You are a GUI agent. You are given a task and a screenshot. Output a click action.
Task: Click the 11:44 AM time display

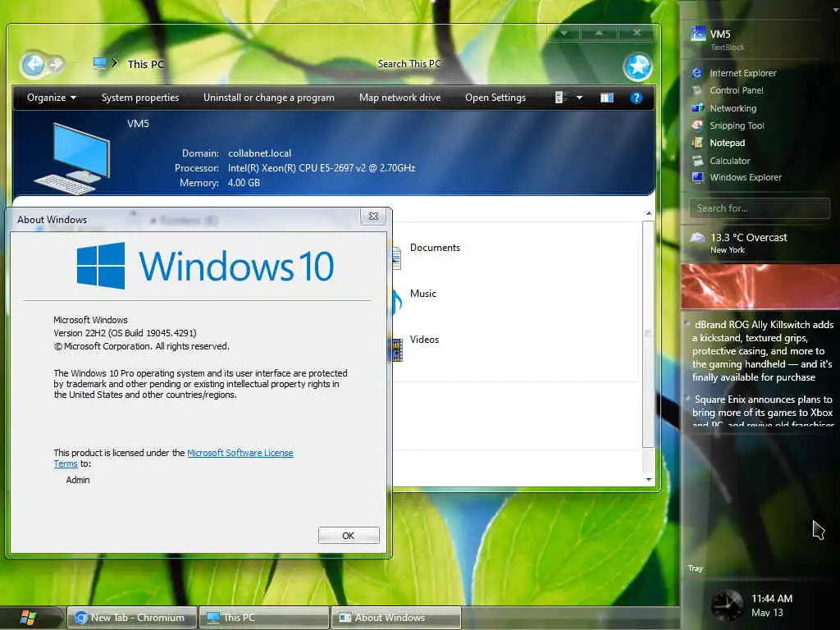click(x=771, y=598)
